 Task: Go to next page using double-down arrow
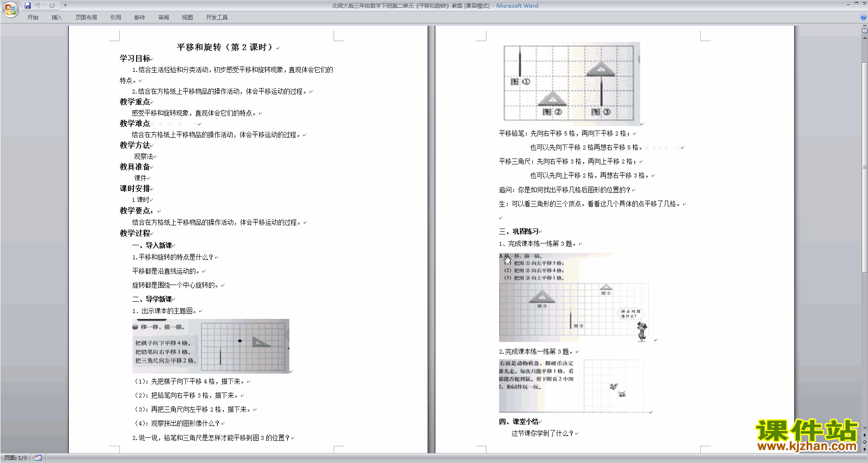click(865, 449)
